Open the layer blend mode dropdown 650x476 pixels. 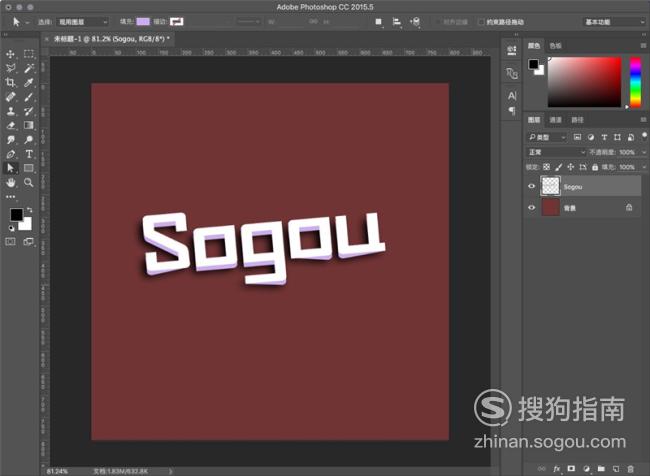pyautogui.click(x=556, y=152)
